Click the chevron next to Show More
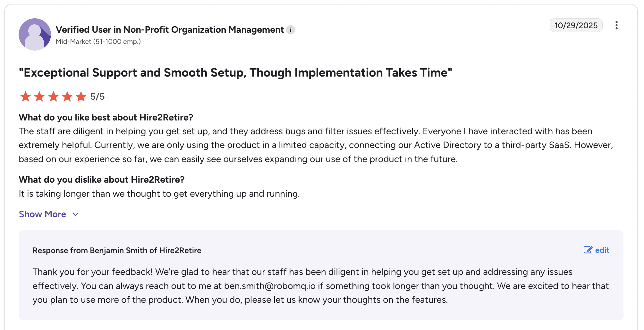This screenshot has height=330, width=644. [x=75, y=214]
